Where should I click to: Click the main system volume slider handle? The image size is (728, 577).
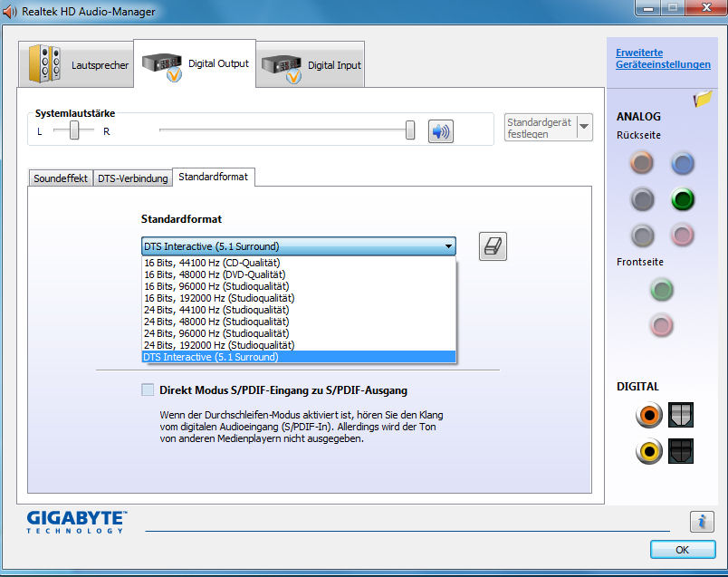coord(410,130)
